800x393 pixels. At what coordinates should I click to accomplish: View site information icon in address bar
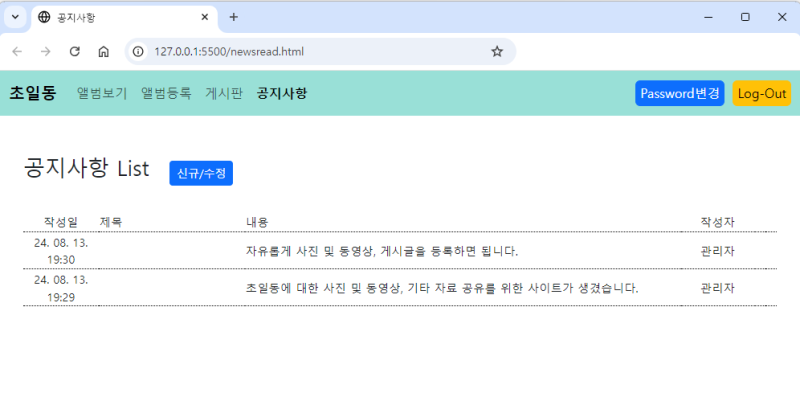click(138, 52)
